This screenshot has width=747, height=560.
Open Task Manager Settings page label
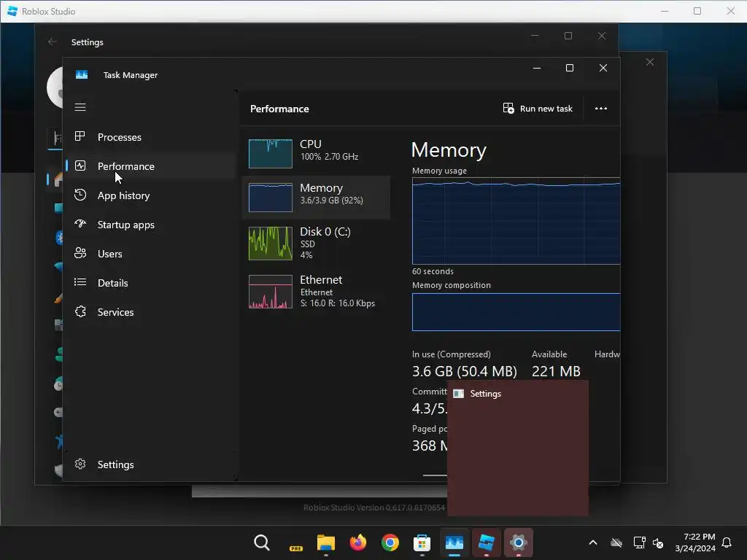(115, 464)
